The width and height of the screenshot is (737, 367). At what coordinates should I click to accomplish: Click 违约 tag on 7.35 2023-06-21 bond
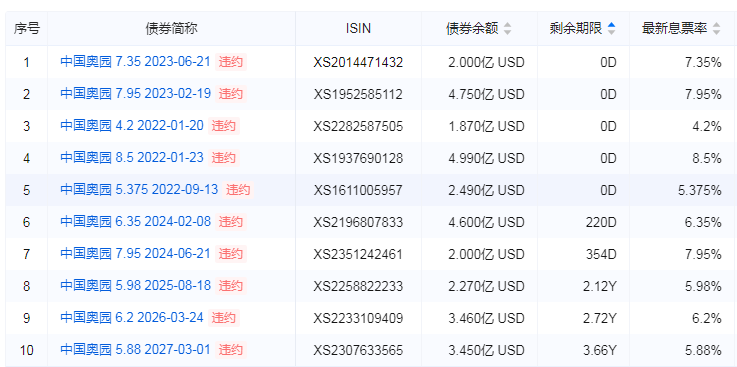(x=231, y=62)
